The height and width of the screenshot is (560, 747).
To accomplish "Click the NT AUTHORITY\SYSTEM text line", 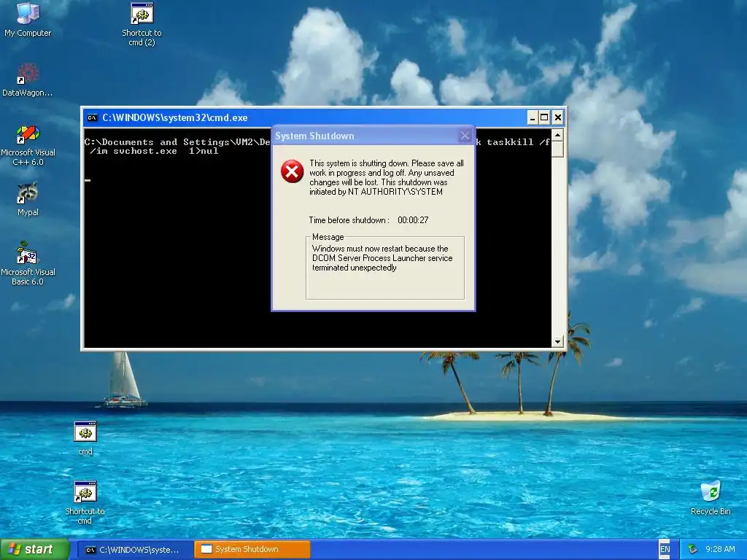I will pyautogui.click(x=376, y=192).
